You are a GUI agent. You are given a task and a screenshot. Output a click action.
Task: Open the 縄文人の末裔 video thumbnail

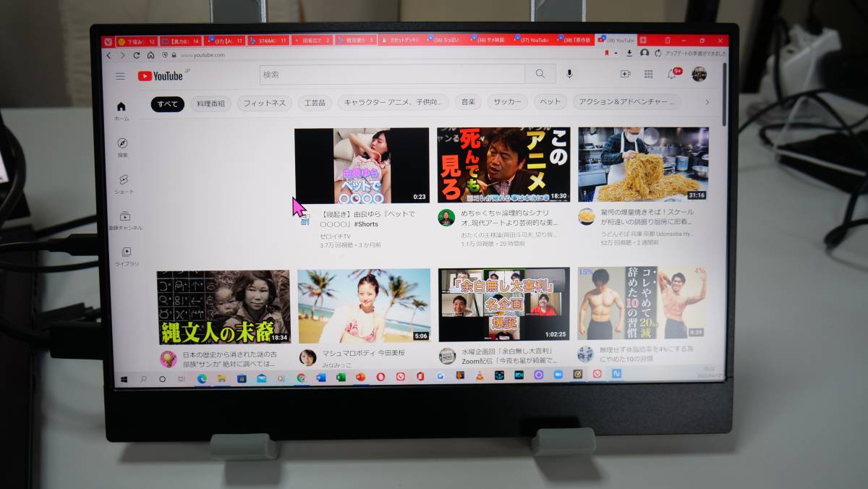coord(224,307)
